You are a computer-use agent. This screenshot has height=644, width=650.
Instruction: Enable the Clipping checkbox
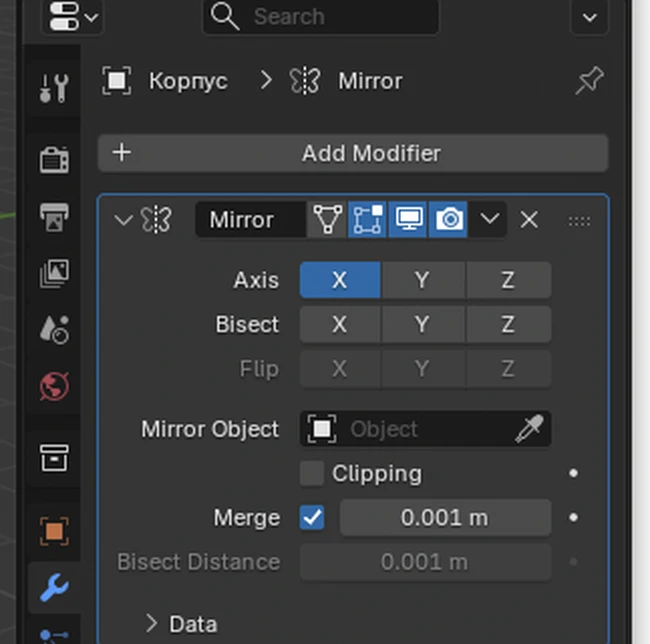(312, 473)
